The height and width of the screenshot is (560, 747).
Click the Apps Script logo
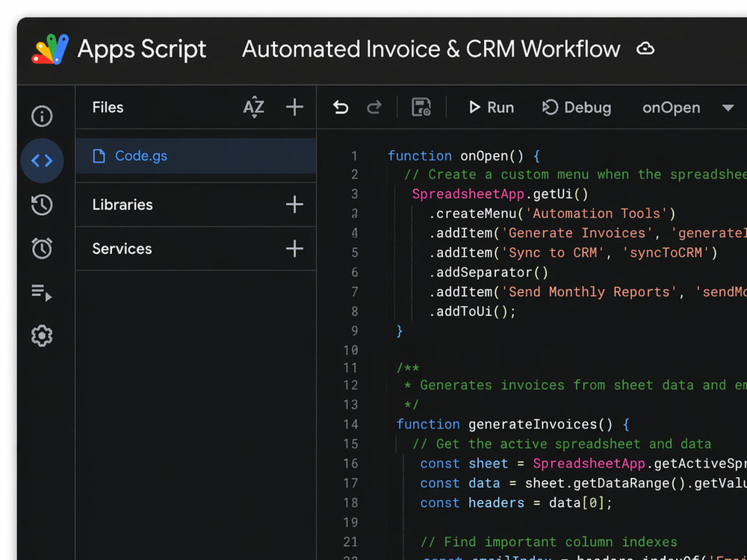tap(50, 49)
